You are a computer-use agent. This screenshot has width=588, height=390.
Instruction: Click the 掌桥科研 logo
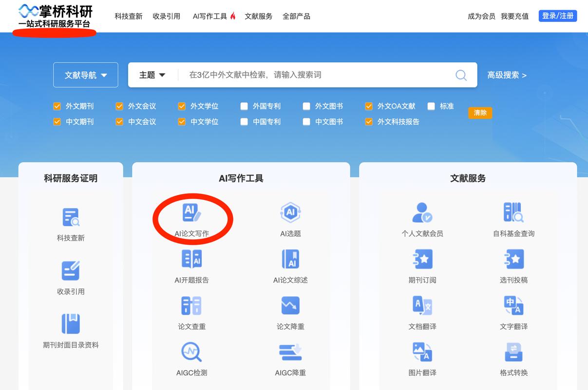pyautogui.click(x=55, y=17)
